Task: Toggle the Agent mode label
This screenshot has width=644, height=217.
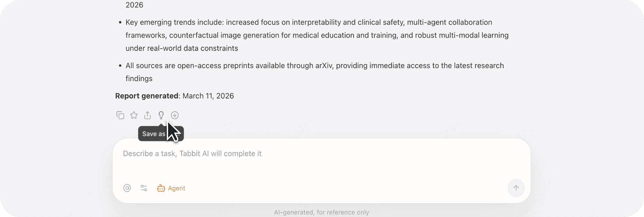Action: (x=176, y=188)
